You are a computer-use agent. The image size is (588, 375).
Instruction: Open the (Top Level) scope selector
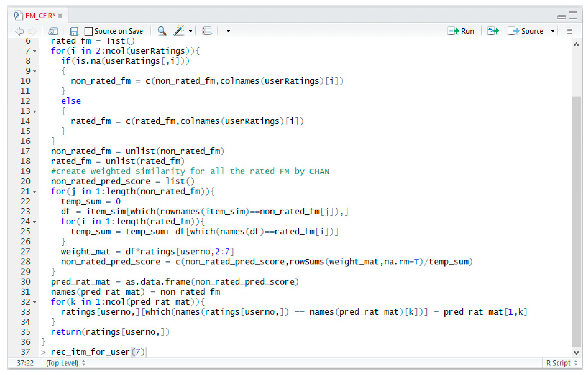coord(66,363)
